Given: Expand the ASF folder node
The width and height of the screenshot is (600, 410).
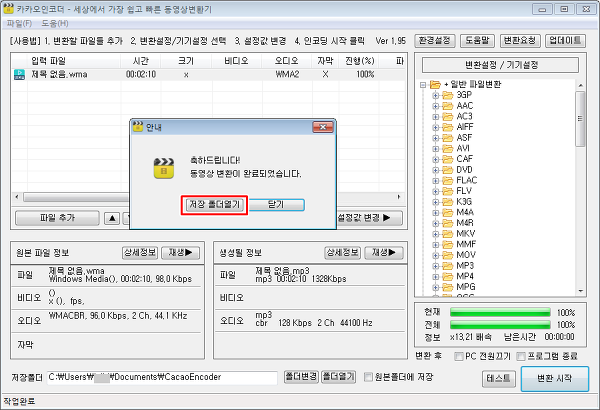Looking at the screenshot, I should [435, 138].
